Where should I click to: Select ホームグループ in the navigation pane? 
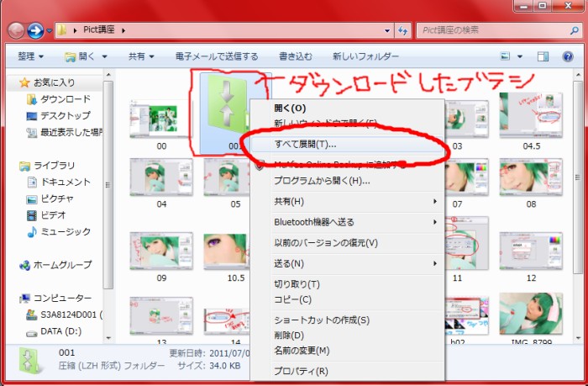55,265
